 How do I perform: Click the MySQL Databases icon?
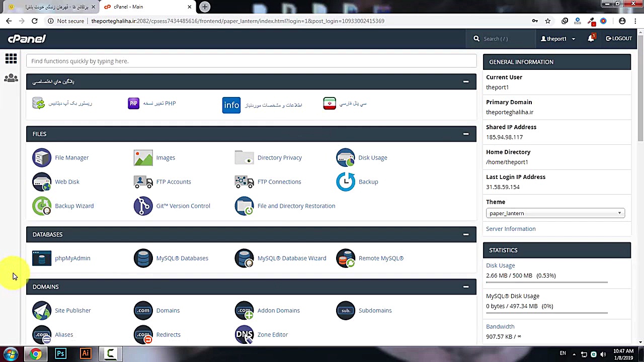tap(143, 258)
